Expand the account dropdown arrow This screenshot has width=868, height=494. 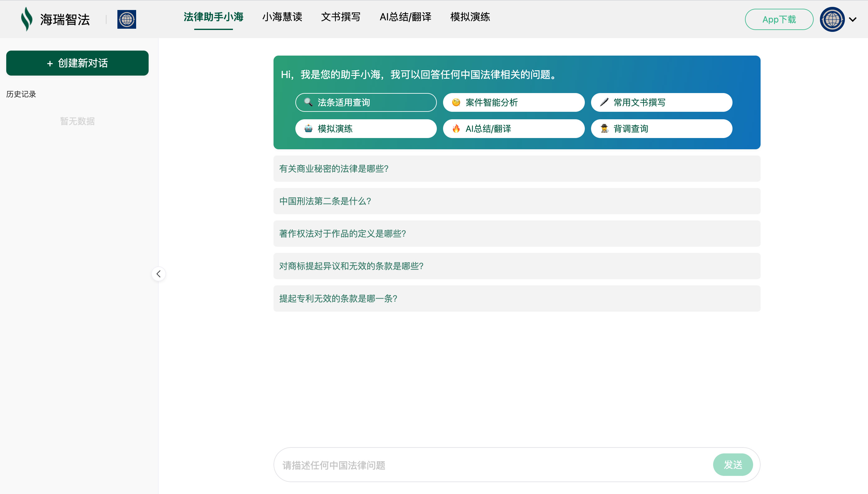(853, 20)
